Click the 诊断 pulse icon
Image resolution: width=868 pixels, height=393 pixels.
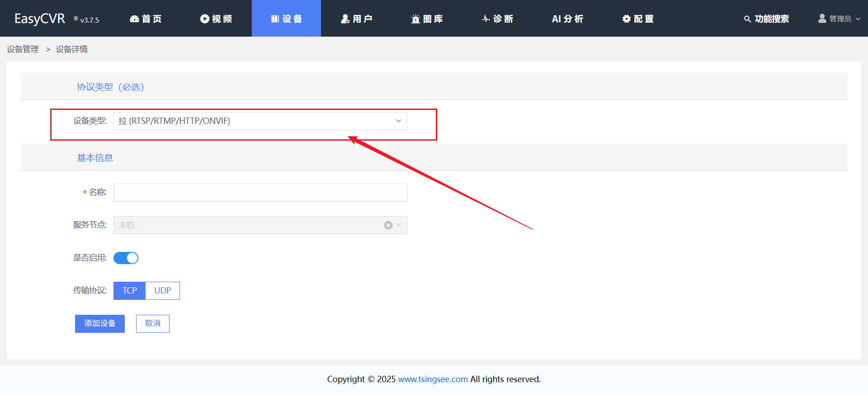tap(486, 19)
